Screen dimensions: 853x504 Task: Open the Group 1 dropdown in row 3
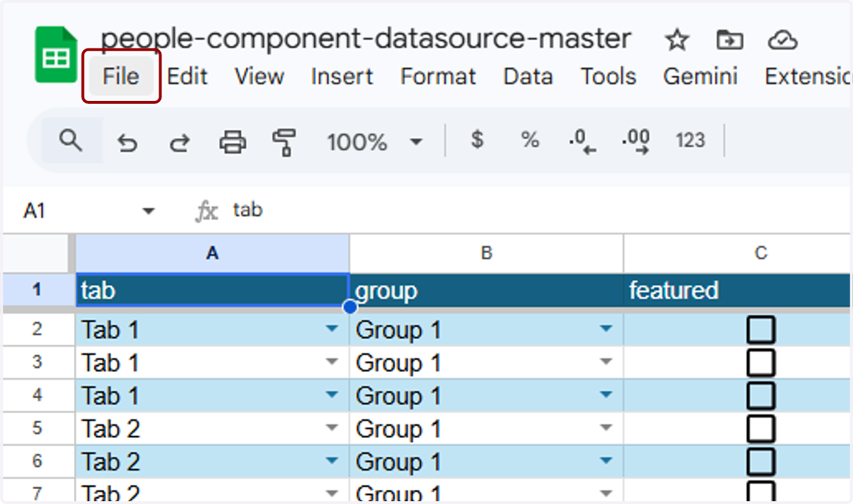pos(606,362)
